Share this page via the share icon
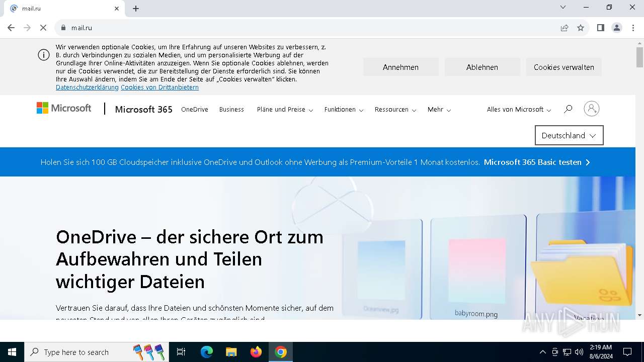Viewport: 644px width, 362px height. coord(565,28)
